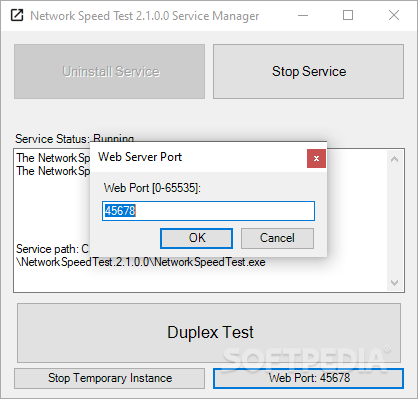The height and width of the screenshot is (399, 418).
Task: Minimize the Service Manager window
Action: (303, 15)
